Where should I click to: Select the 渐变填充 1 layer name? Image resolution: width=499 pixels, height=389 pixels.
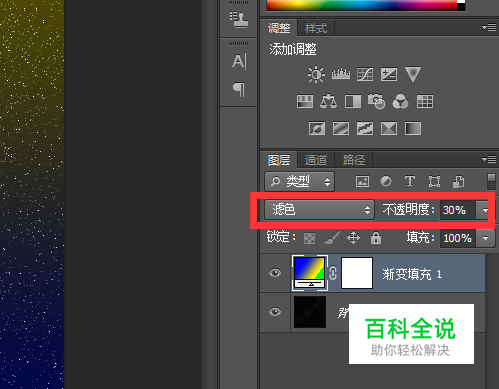(412, 274)
